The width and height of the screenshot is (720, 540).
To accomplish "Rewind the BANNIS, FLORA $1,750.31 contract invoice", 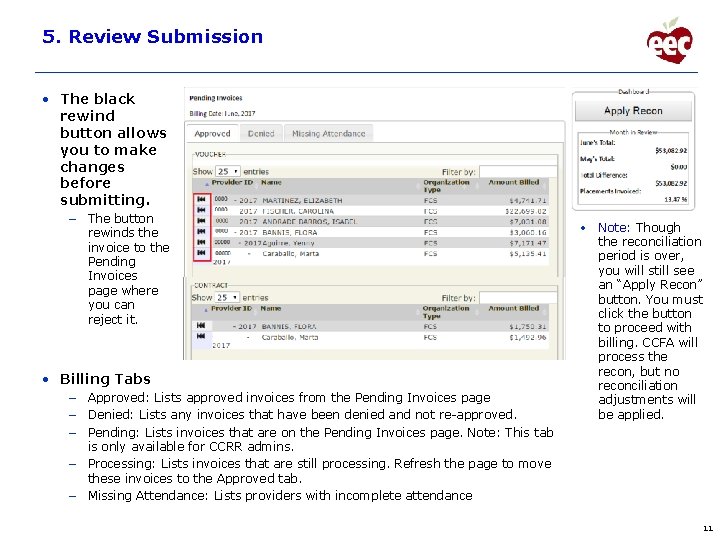I will pyautogui.click(x=201, y=326).
